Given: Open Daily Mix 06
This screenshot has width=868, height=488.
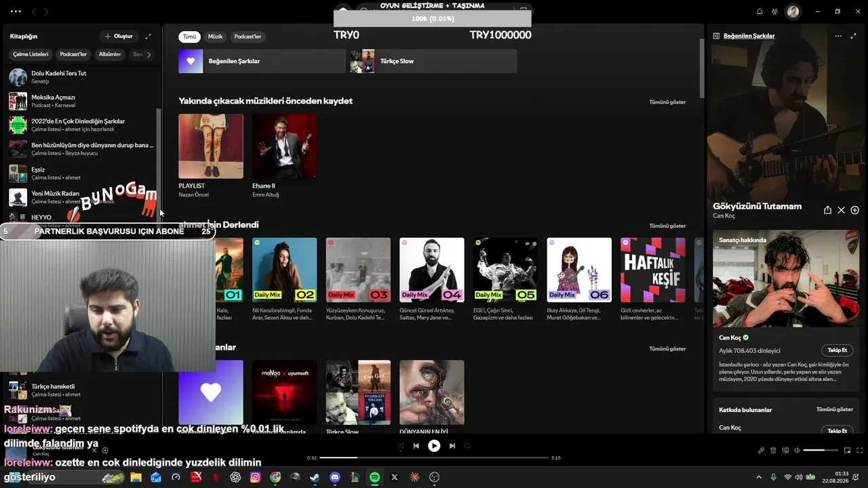Looking at the screenshot, I should point(579,270).
